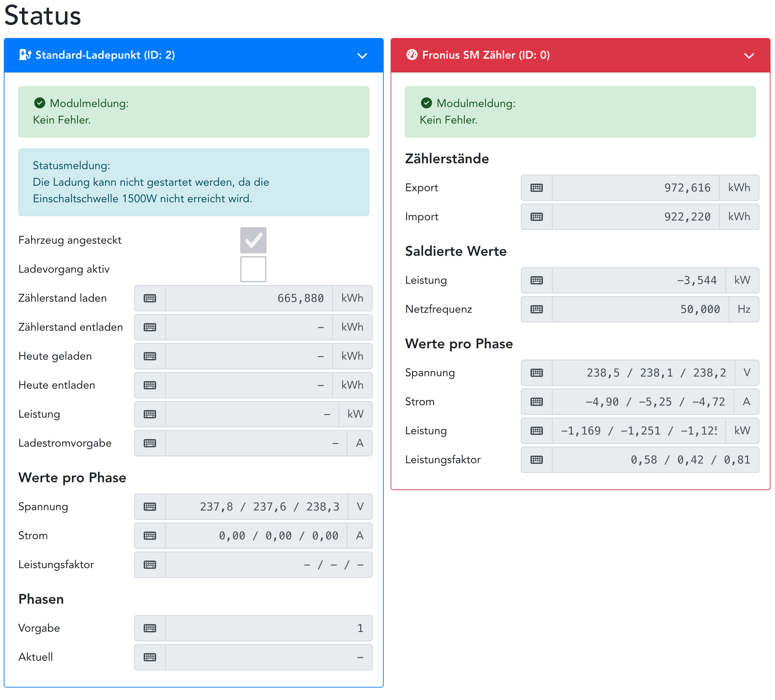Toggle the Ladevorgang aktiv checkbox
The height and width of the screenshot is (700, 775).
253,269
